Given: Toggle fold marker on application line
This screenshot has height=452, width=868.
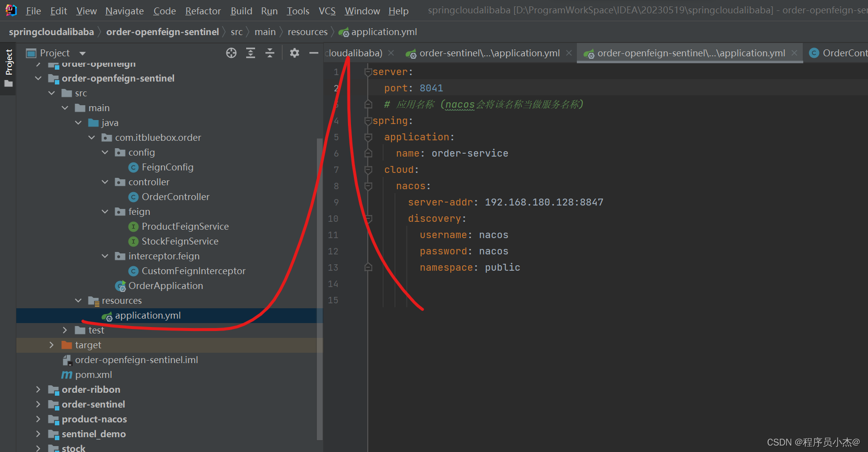Looking at the screenshot, I should tap(368, 137).
